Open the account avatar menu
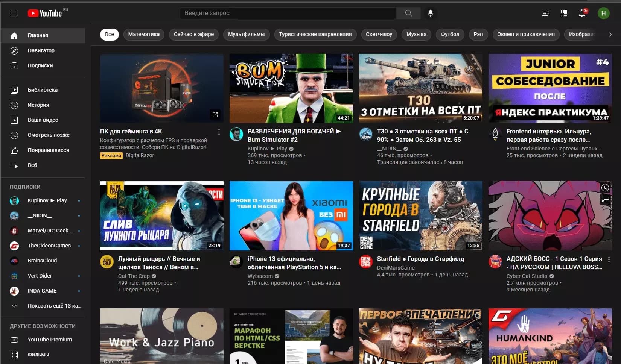The image size is (621, 364). pyautogui.click(x=604, y=13)
